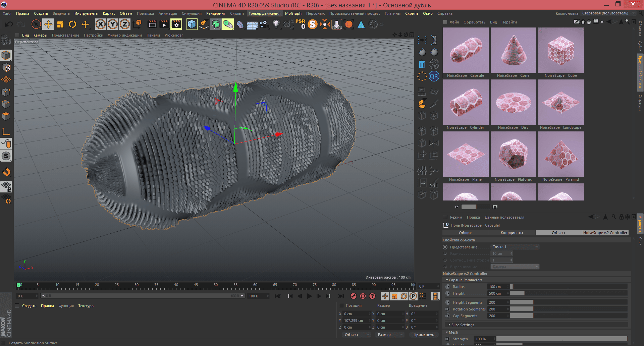Click the Применить button
644x346 pixels.
click(x=424, y=335)
